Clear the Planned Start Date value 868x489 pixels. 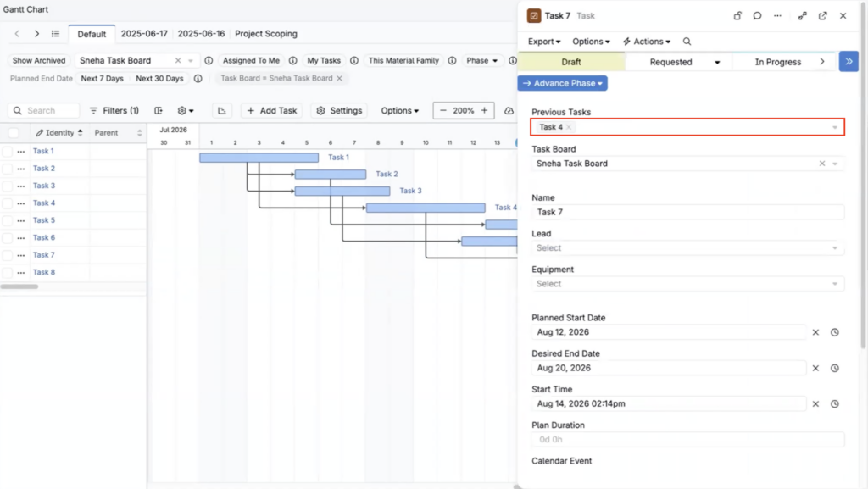point(815,332)
